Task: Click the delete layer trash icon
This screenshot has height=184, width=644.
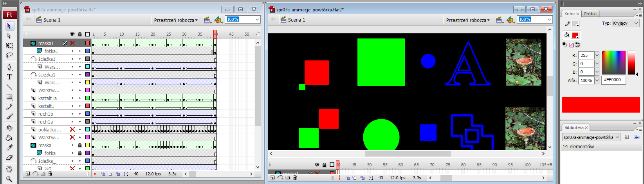Action: pyautogui.click(x=51, y=174)
